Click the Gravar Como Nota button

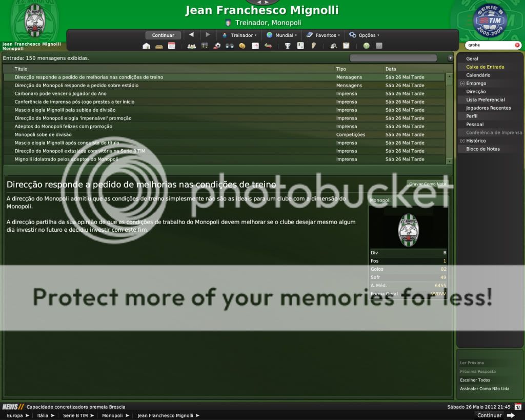pyautogui.click(x=427, y=184)
